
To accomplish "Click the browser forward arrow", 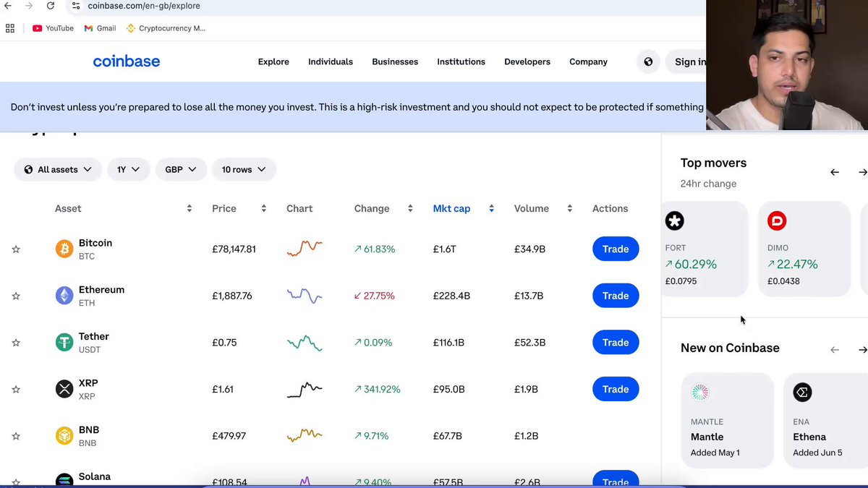I will pos(29,6).
